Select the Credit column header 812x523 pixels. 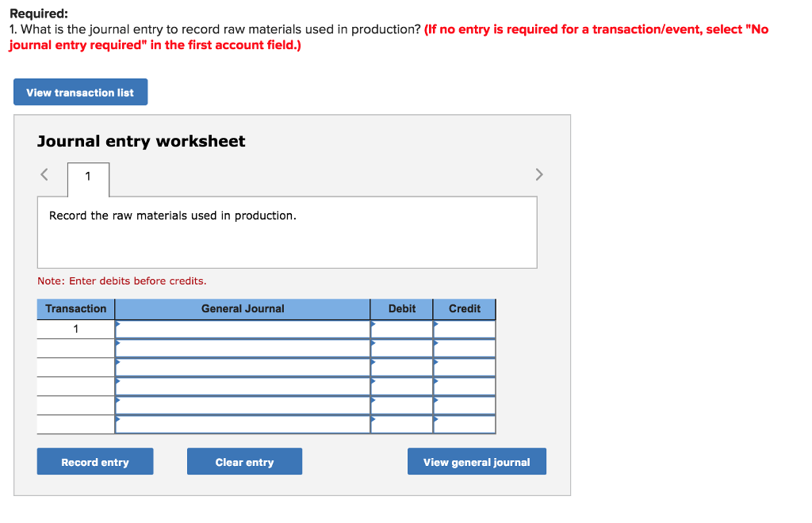coord(464,309)
